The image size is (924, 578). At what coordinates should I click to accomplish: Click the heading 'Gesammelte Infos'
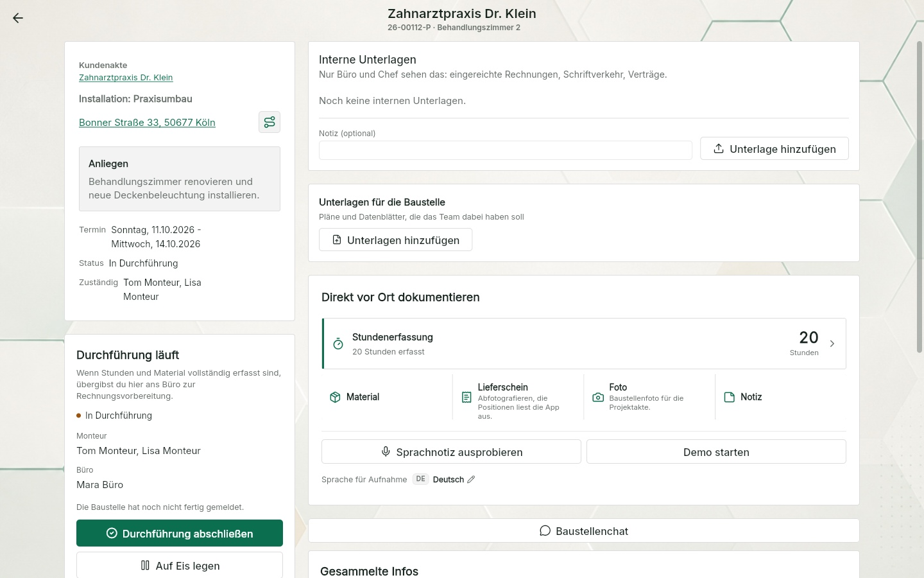[369, 571]
